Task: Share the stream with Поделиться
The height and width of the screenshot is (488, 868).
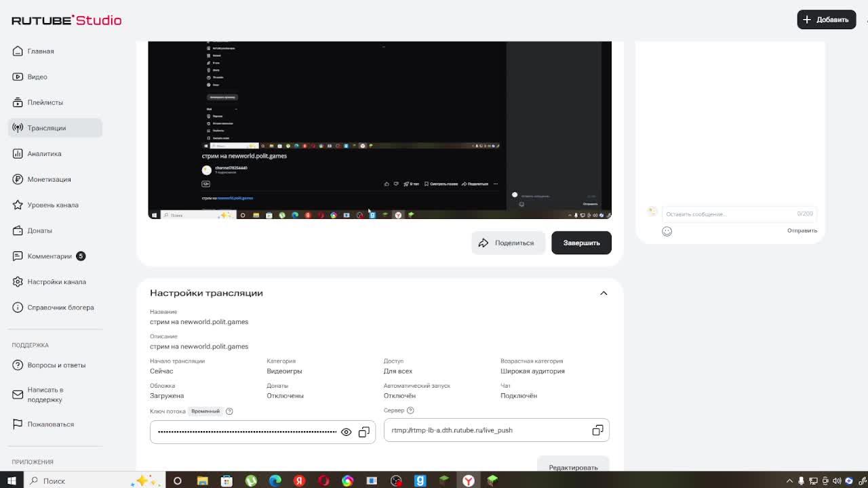Action: pos(508,243)
